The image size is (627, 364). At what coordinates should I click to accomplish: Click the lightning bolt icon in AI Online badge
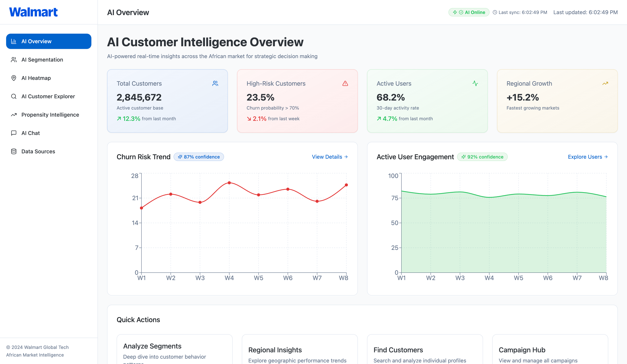(455, 12)
